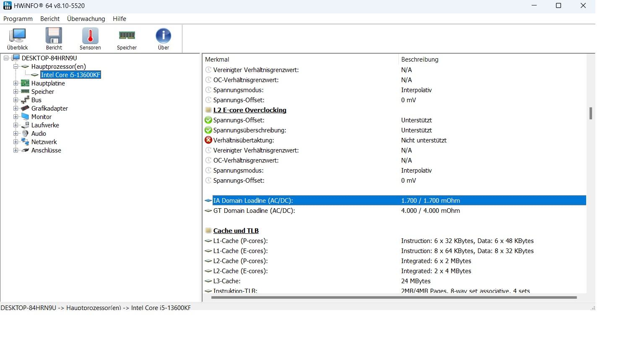Open the Überwachung menu
This screenshot has width=644, height=362.
click(86, 19)
